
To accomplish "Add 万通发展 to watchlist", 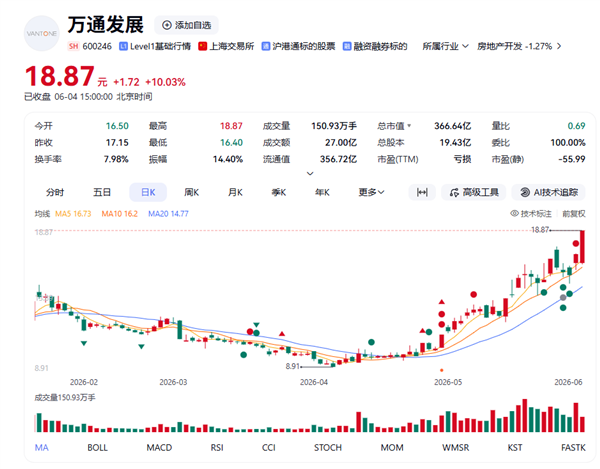I will tap(186, 25).
